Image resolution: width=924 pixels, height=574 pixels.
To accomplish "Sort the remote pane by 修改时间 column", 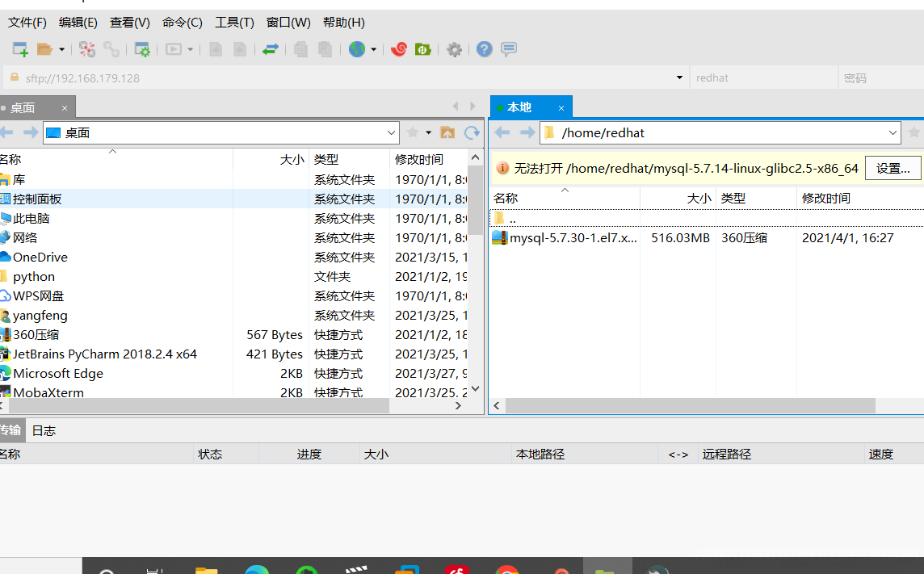I will (859, 199).
